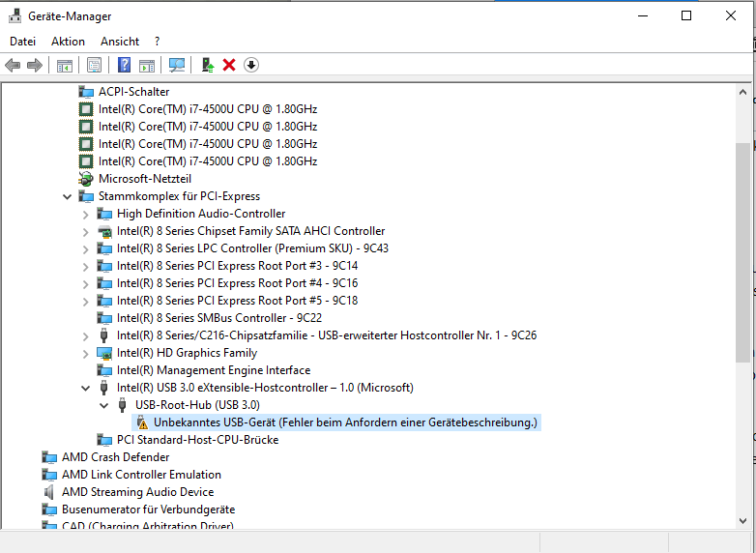Click the speaker icon of AMD Streaming Audio Device
This screenshot has width=756, height=553.
pos(48,492)
